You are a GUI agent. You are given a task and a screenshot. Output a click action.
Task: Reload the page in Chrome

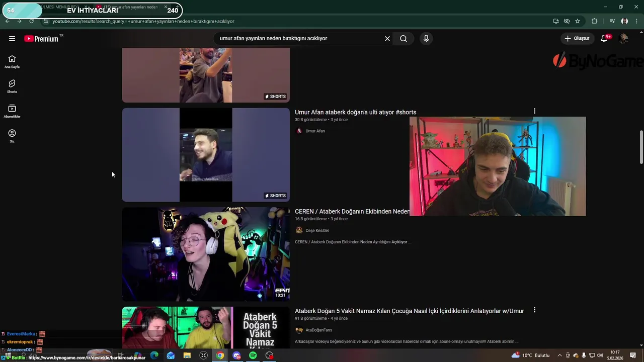31,21
